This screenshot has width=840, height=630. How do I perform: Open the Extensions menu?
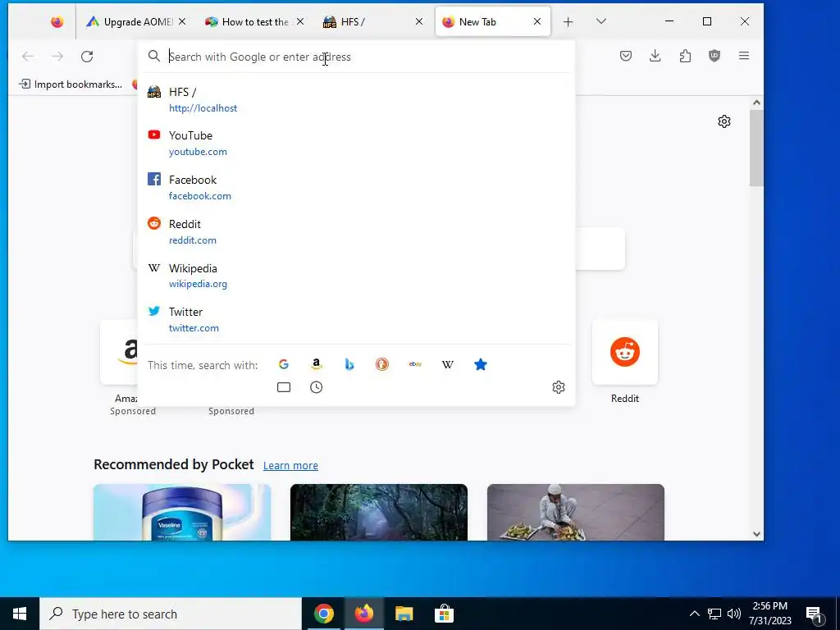[685, 56]
